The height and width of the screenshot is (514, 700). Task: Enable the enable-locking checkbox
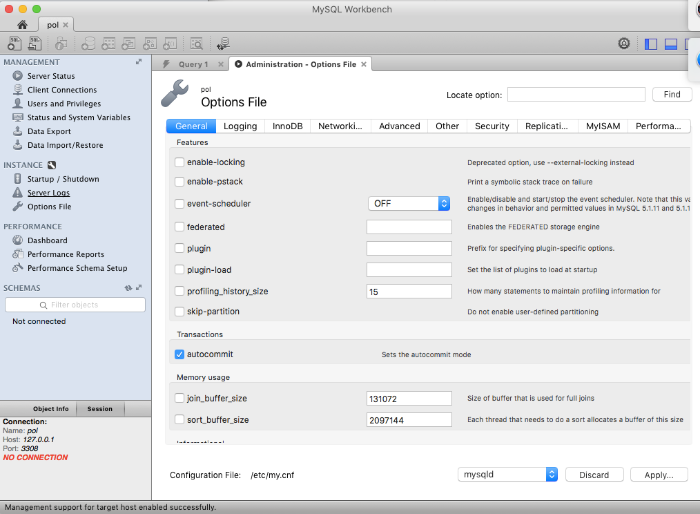point(179,162)
